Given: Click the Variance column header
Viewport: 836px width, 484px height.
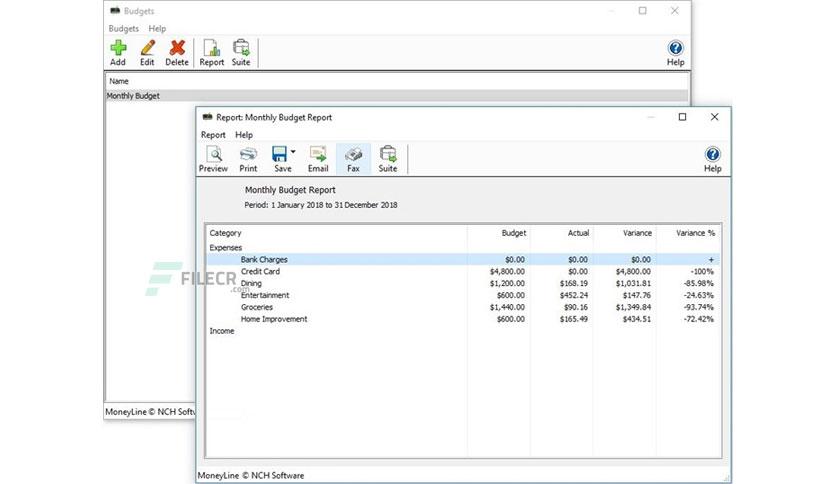Looking at the screenshot, I should (x=637, y=233).
